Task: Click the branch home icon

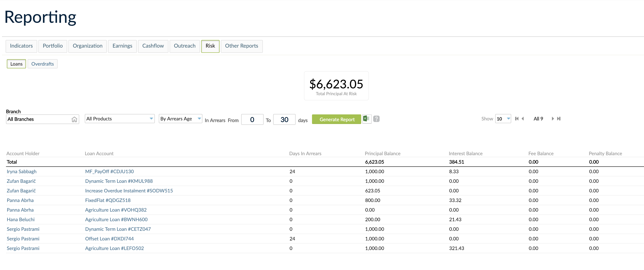Action: pyautogui.click(x=74, y=119)
